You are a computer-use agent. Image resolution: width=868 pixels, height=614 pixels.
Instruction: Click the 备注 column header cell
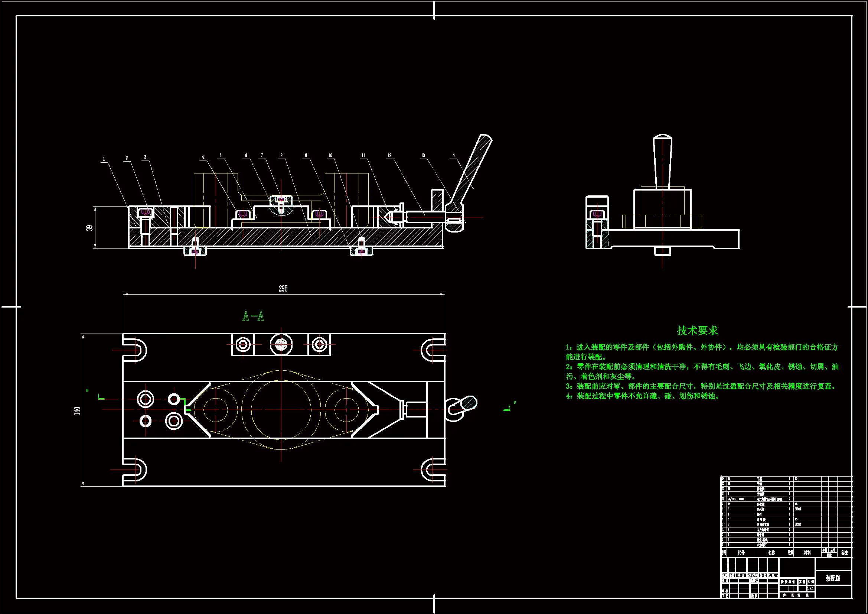(x=844, y=553)
